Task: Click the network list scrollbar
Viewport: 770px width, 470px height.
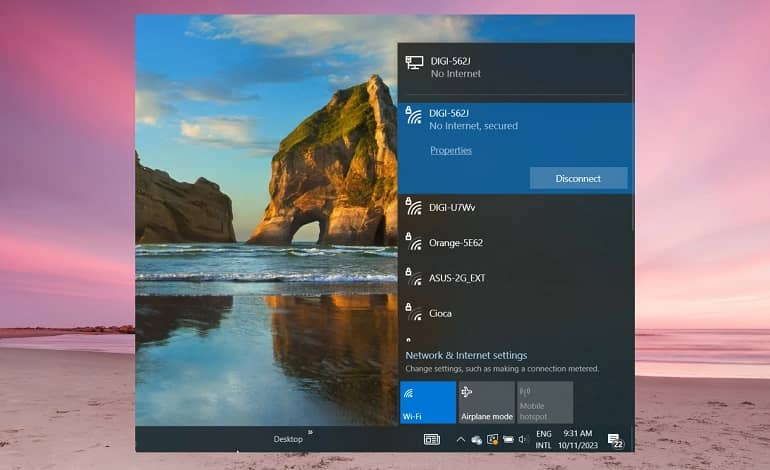Action: [632, 142]
